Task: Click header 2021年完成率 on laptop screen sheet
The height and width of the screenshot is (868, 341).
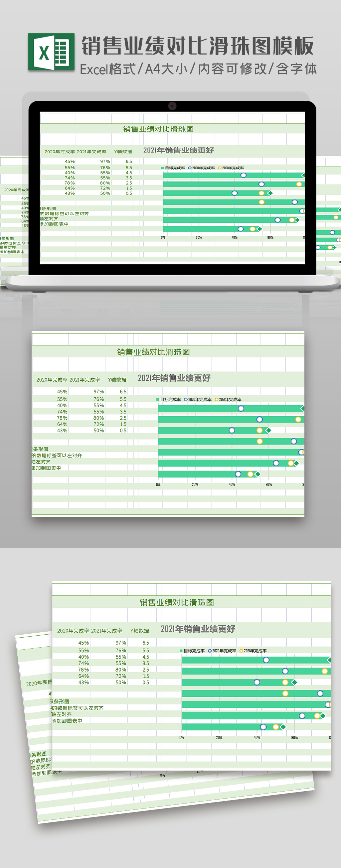Action: click(91, 152)
